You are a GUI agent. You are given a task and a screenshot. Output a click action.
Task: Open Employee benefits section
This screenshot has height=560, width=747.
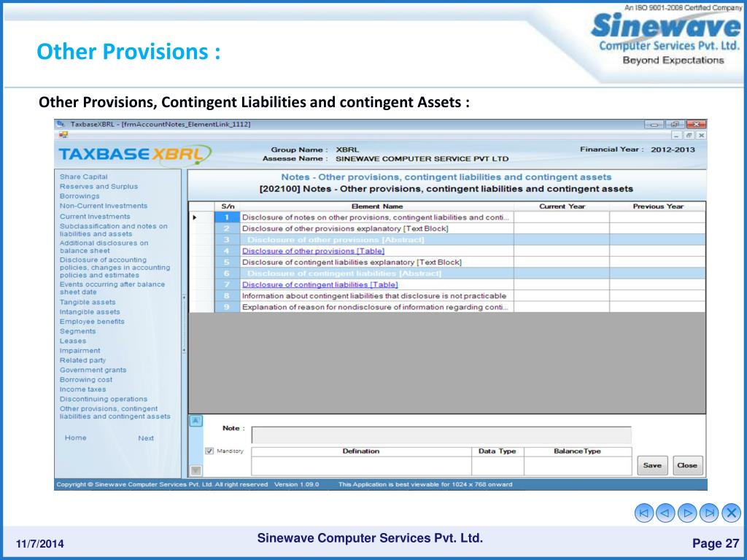(x=92, y=322)
